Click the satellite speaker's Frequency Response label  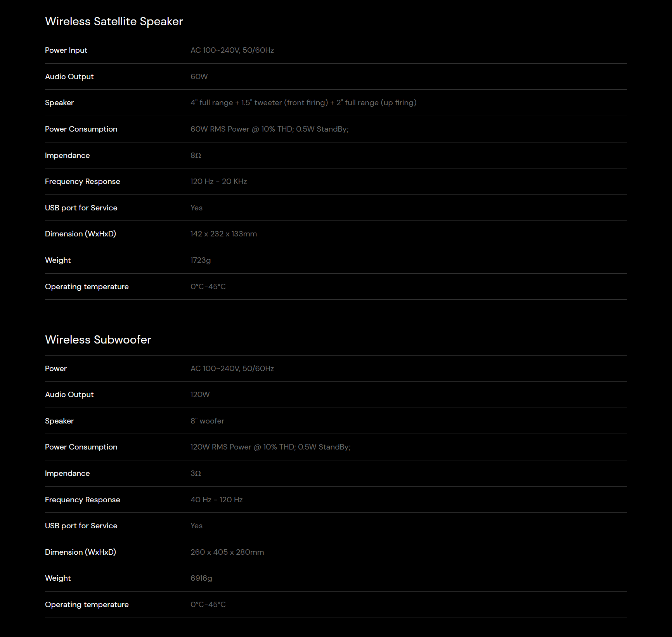pos(82,181)
